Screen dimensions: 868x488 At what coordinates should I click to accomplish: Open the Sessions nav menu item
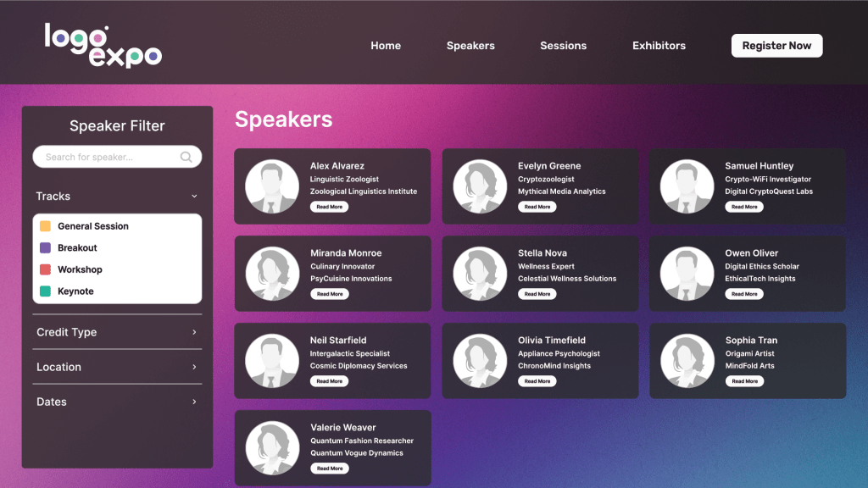pyautogui.click(x=563, y=46)
